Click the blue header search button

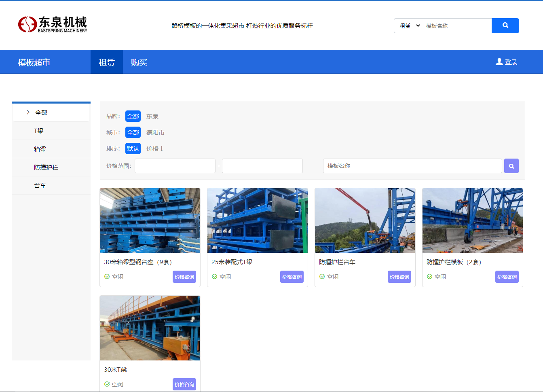point(505,25)
